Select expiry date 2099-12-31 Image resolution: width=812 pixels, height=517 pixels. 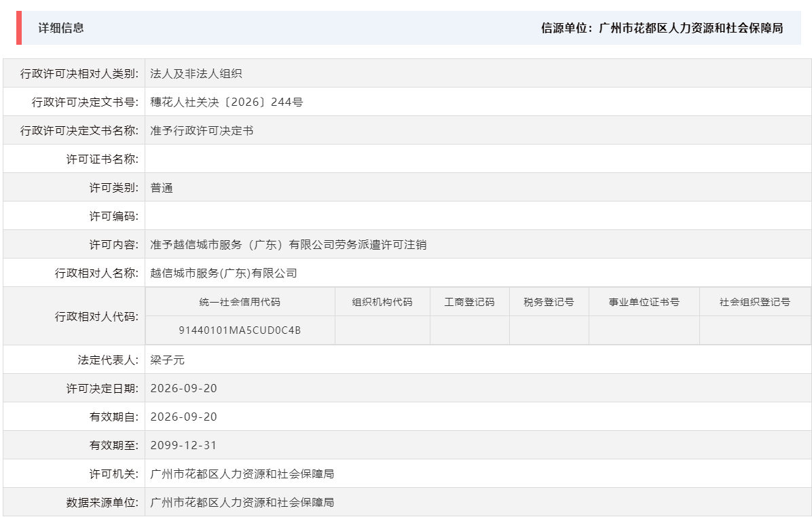pyautogui.click(x=184, y=445)
